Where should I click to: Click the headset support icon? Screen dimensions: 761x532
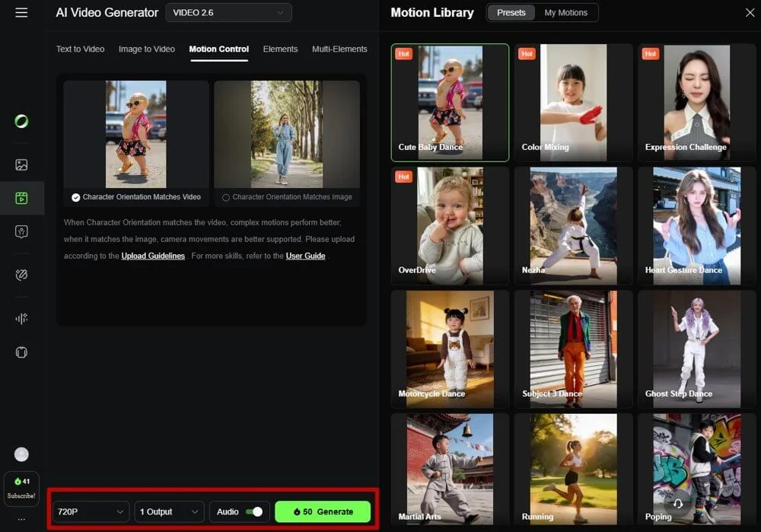point(677,503)
